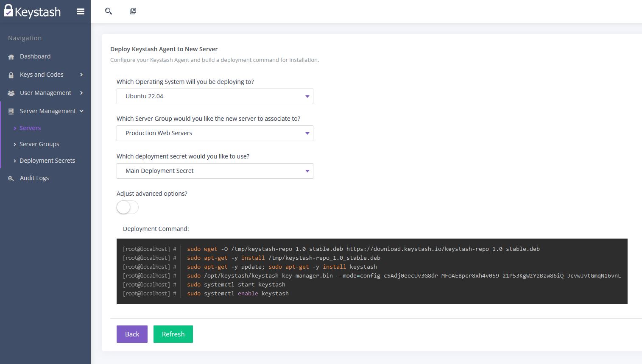The image size is (642, 364).
Task: Click the open-in-new-window icon in top bar
Action: (x=133, y=11)
